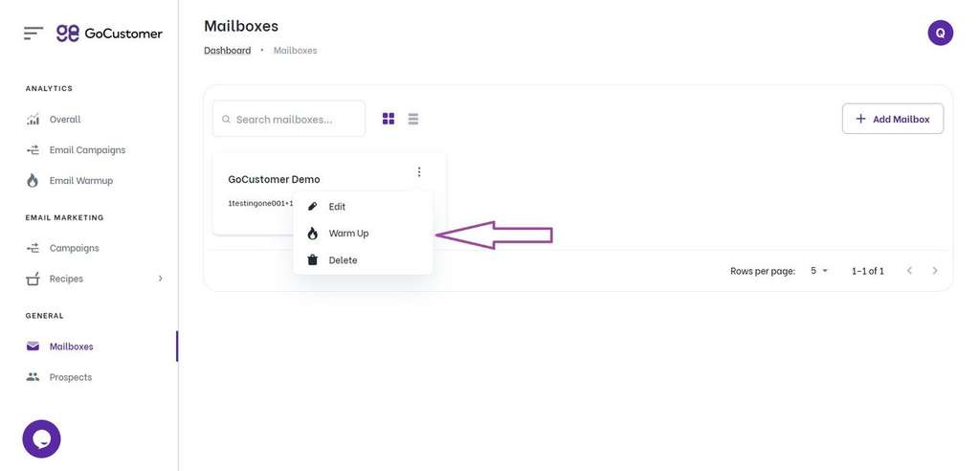
Task: Choose Edit from the context menu
Action: pyautogui.click(x=363, y=207)
